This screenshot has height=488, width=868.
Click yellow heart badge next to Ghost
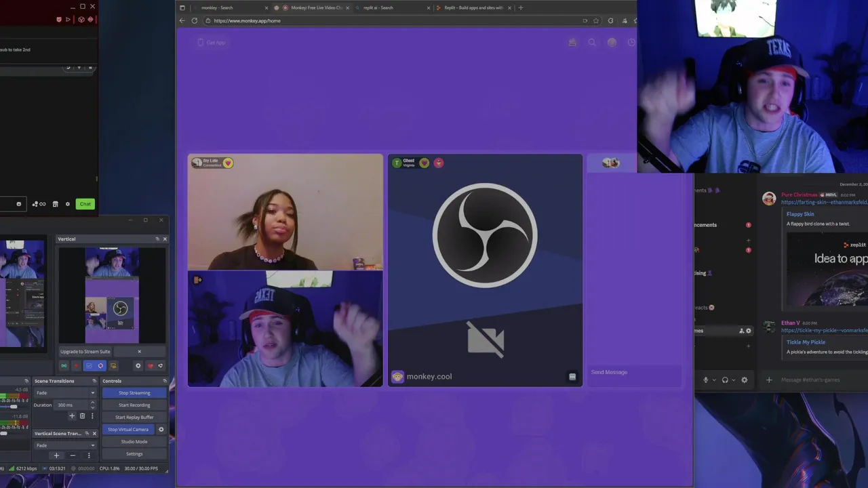[424, 163]
